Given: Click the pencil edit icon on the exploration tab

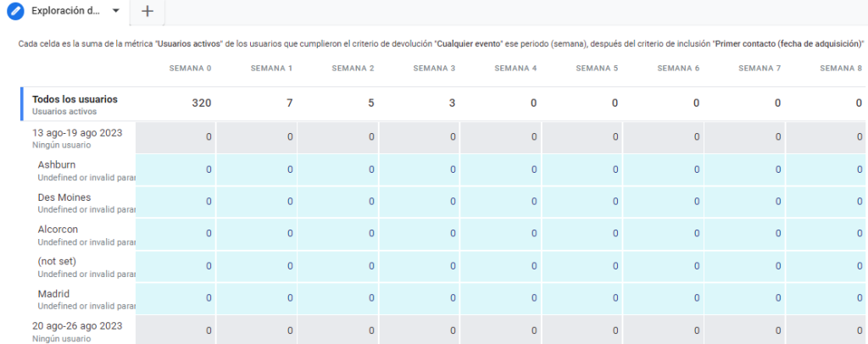Looking at the screenshot, I should [14, 12].
